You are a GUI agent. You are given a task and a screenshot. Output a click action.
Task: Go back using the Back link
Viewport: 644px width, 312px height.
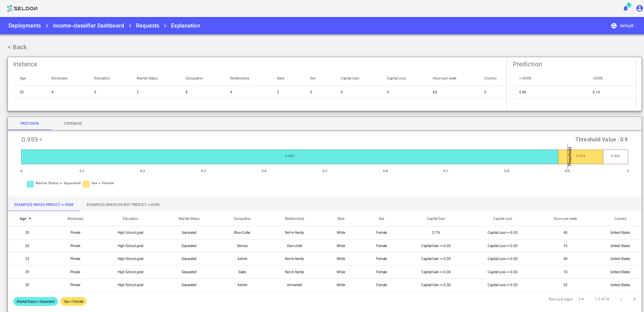[x=17, y=47]
